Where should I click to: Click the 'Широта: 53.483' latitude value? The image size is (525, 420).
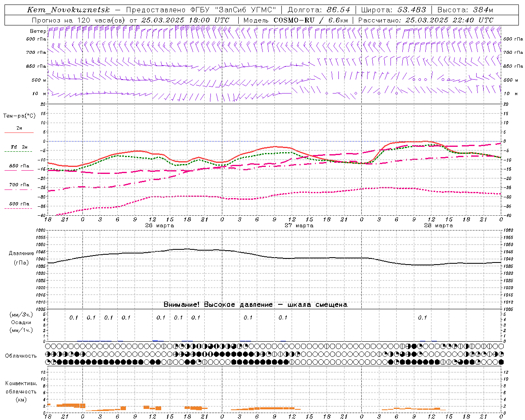394,10
